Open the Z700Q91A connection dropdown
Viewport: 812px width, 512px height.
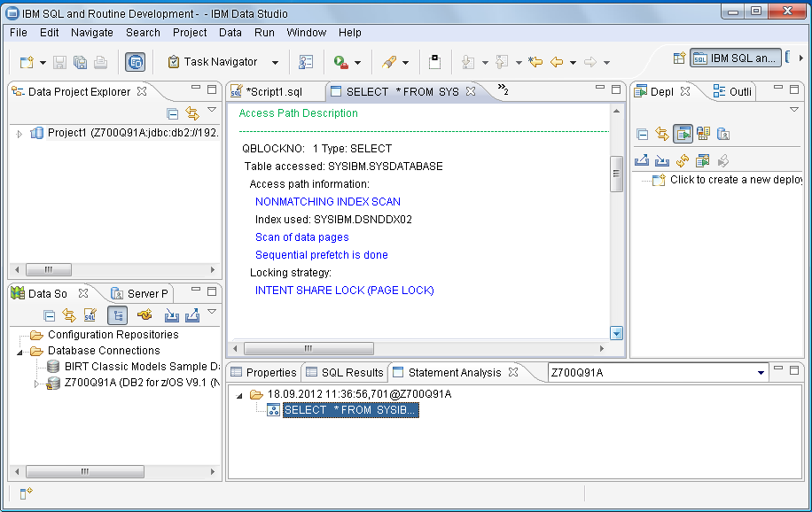coord(761,373)
